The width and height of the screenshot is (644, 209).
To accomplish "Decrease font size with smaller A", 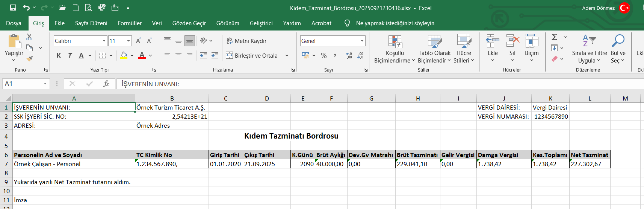I will 149,41.
